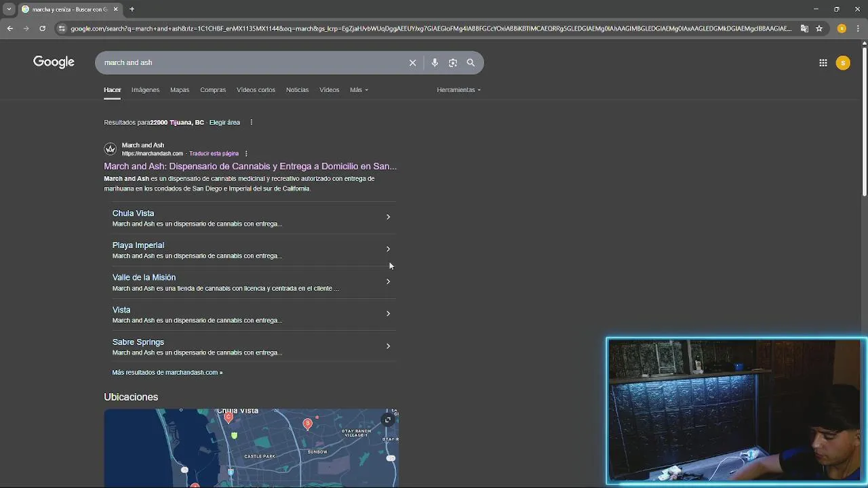This screenshot has height=488, width=868.
Task: Open Chrome three-dot menu
Action: [858, 28]
